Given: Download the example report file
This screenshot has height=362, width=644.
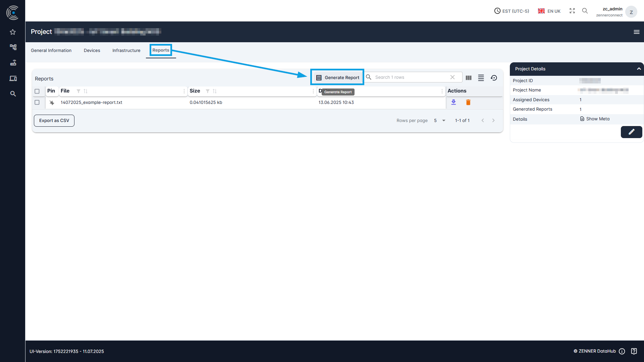Looking at the screenshot, I should tap(454, 102).
